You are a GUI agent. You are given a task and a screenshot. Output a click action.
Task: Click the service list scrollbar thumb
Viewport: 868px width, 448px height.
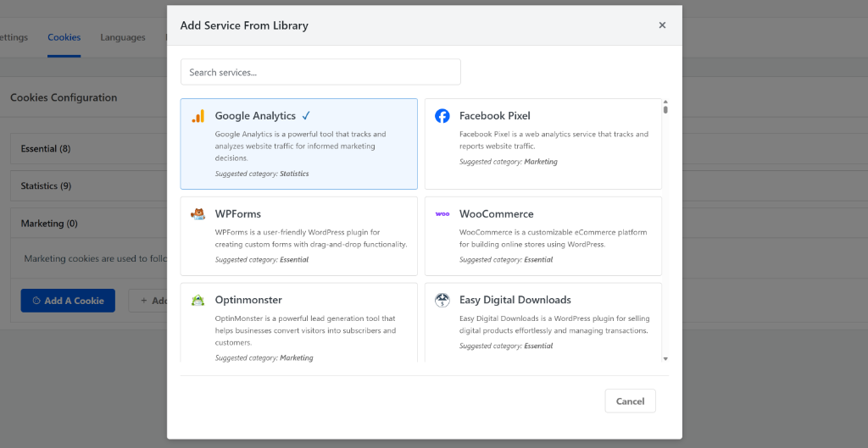pyautogui.click(x=665, y=109)
